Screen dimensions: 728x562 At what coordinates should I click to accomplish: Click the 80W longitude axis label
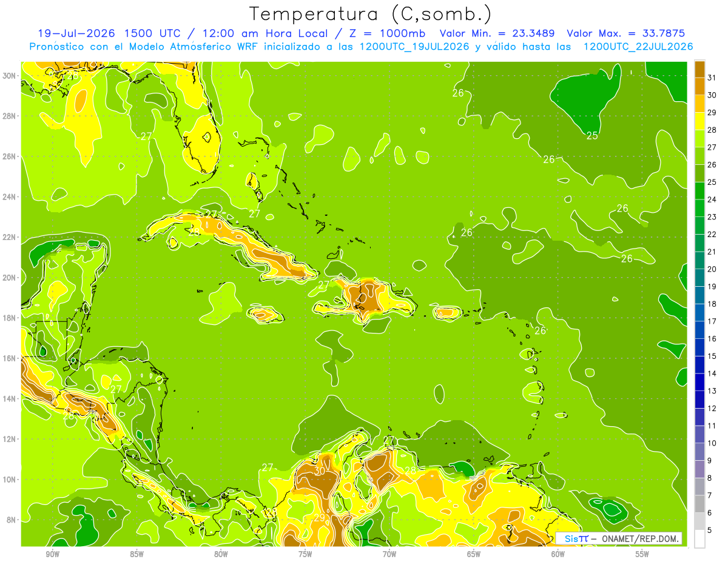tap(221, 554)
